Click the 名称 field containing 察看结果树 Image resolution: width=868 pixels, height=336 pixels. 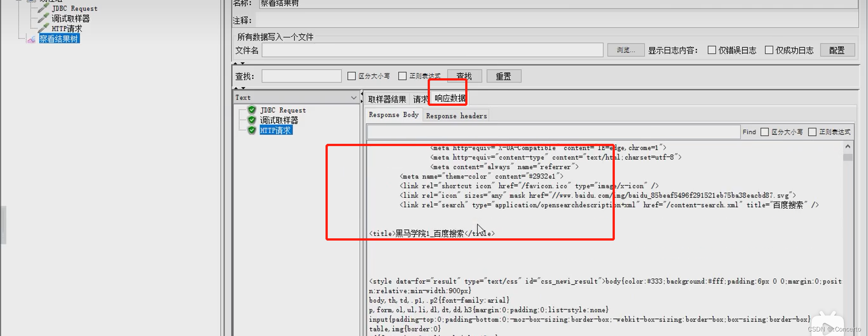pyautogui.click(x=558, y=4)
